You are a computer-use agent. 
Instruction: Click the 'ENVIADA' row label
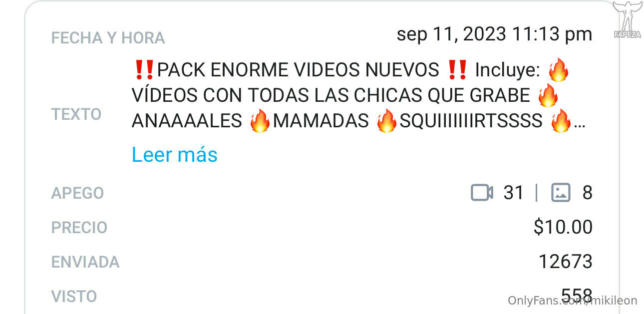click(x=85, y=262)
